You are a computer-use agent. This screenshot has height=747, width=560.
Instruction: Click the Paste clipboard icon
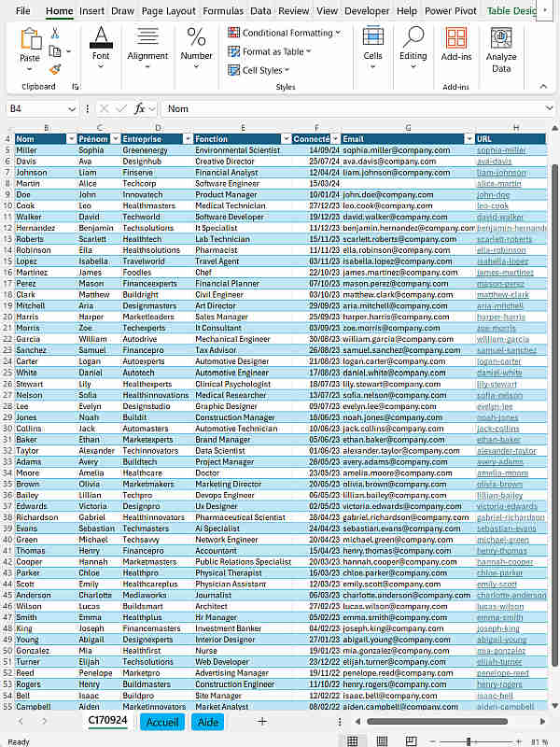point(30,40)
